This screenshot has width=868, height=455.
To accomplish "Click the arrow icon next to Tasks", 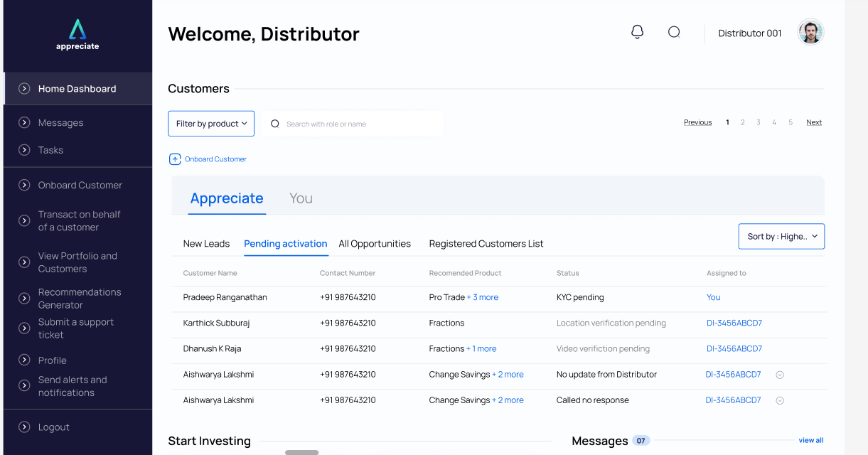I will [24, 150].
